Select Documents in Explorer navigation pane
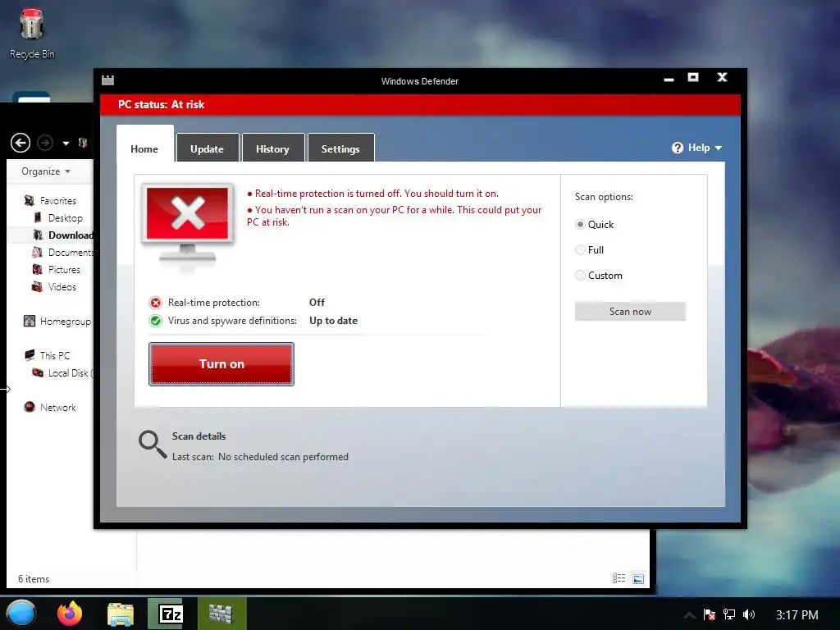840x630 pixels. 62,253
